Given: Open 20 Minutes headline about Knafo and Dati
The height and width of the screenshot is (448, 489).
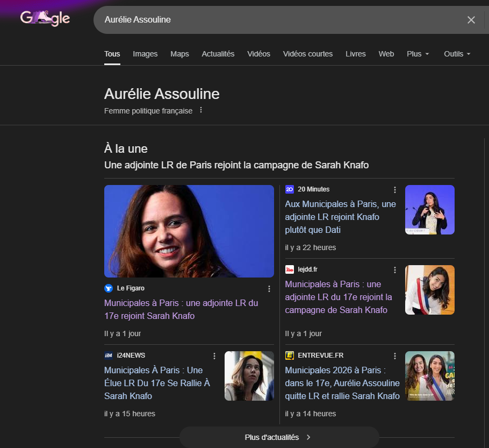Looking at the screenshot, I should pyautogui.click(x=340, y=217).
